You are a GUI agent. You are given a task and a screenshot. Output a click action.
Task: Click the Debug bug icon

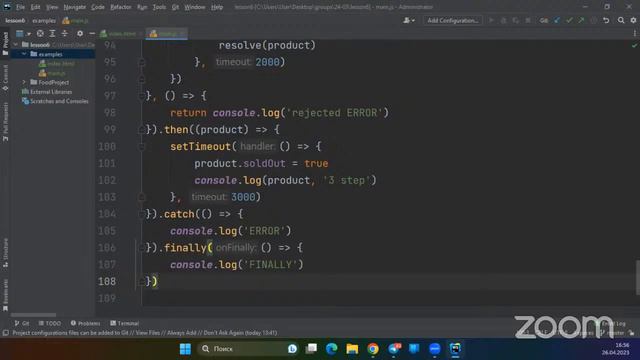pyautogui.click(x=504, y=20)
